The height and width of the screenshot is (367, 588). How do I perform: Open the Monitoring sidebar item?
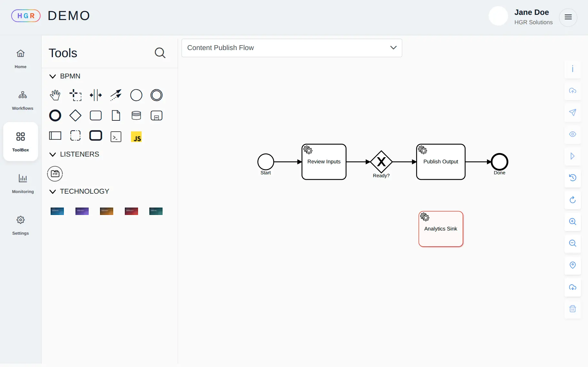click(x=23, y=183)
